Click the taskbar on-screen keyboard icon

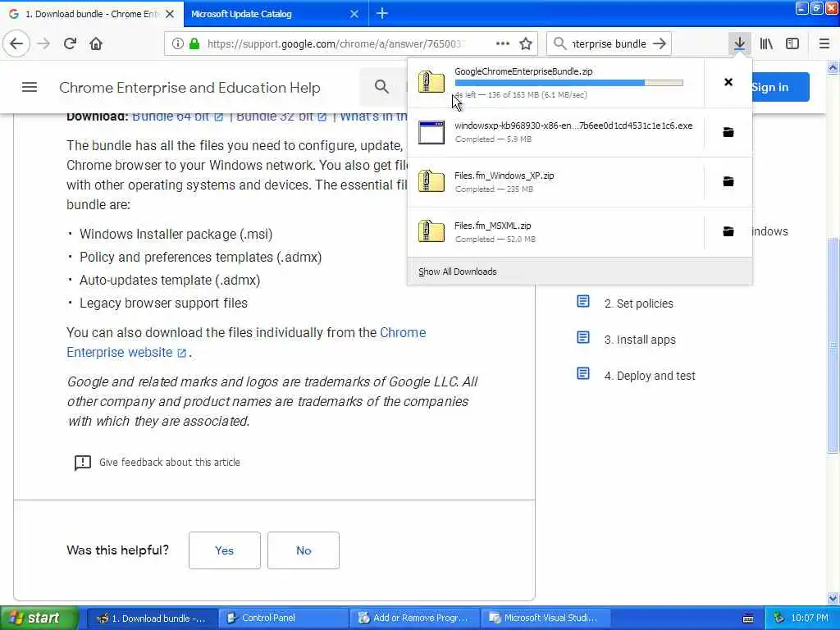748,619
